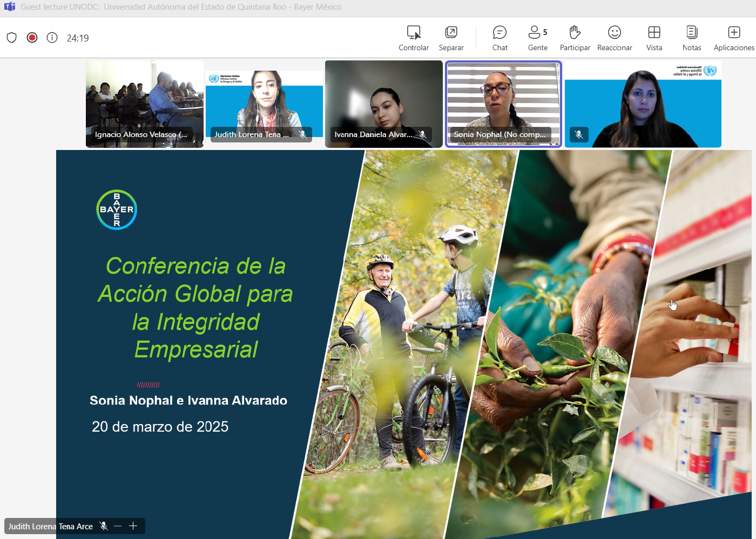Select Ignacio Alonso Velasco's video tile
The width and height of the screenshot is (756, 539).
click(x=145, y=104)
